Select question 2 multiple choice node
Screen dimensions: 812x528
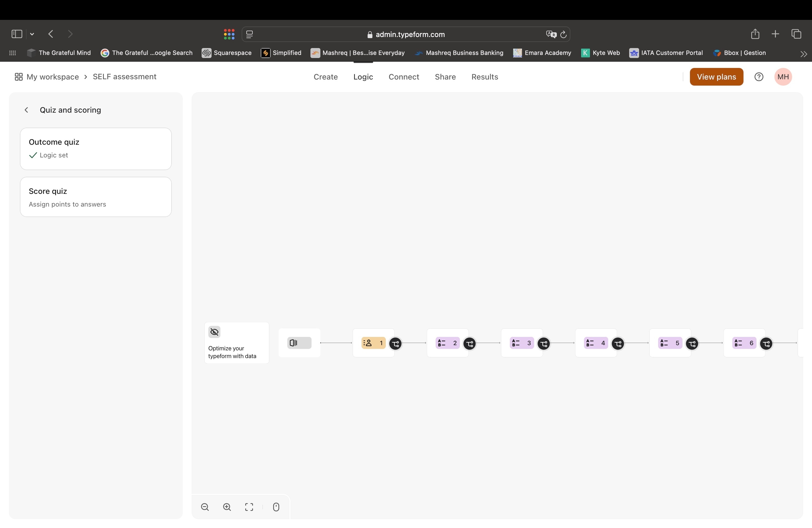pyautogui.click(x=447, y=343)
